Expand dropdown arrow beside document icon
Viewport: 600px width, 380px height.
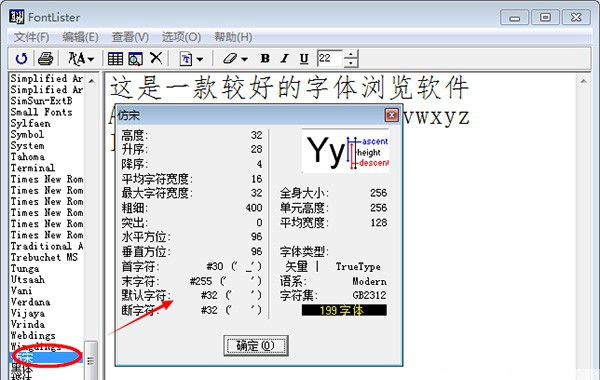coord(200,59)
